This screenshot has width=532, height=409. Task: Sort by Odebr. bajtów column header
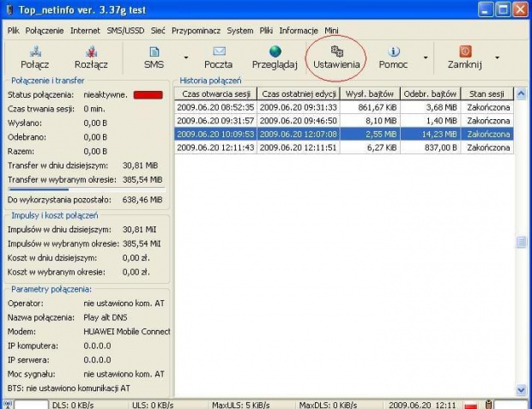tap(430, 94)
